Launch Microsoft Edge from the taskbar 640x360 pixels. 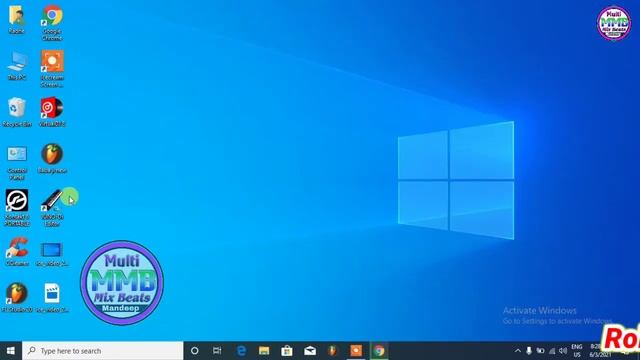[x=241, y=351]
